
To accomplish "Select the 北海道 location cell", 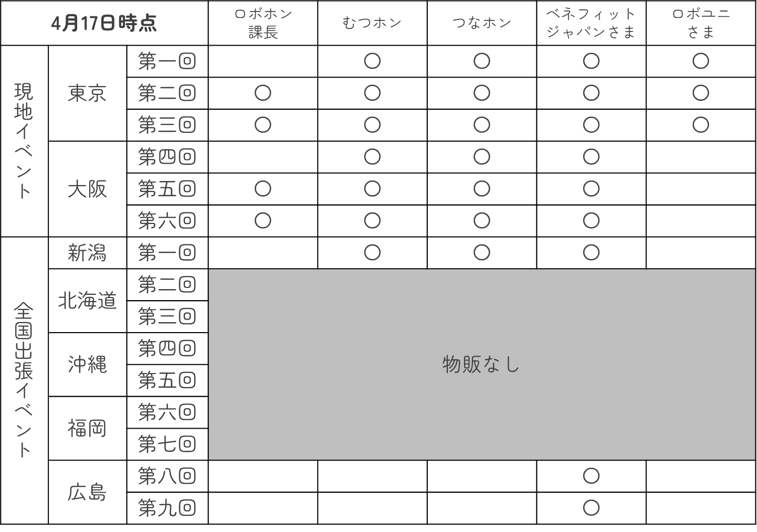I will [x=87, y=301].
